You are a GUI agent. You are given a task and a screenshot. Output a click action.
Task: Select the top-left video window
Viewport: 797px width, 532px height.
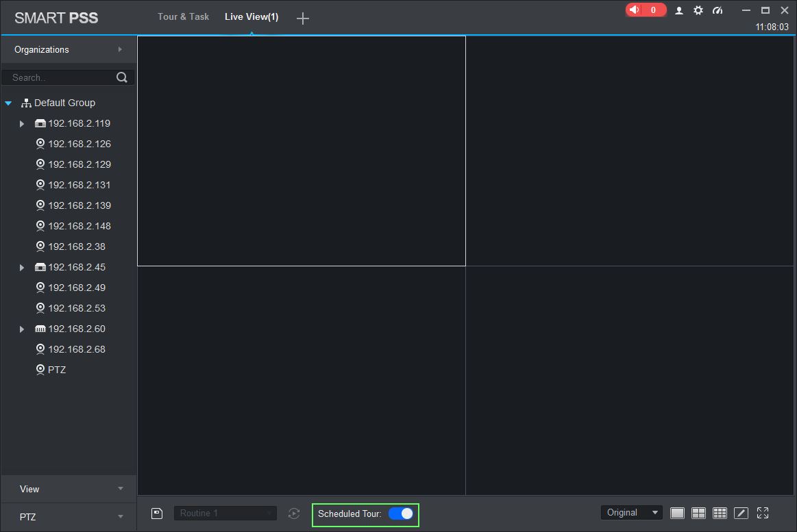coord(302,151)
